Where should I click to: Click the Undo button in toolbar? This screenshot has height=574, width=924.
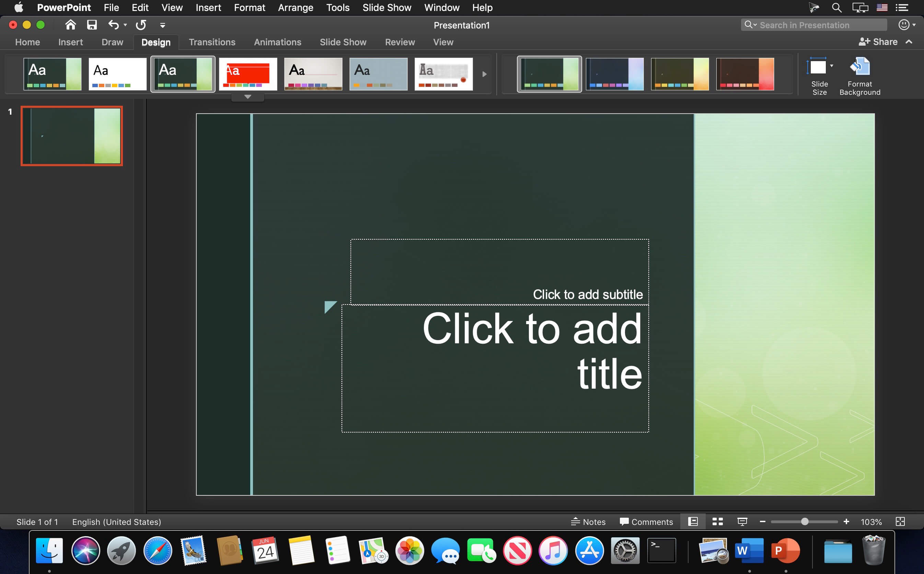coord(113,25)
